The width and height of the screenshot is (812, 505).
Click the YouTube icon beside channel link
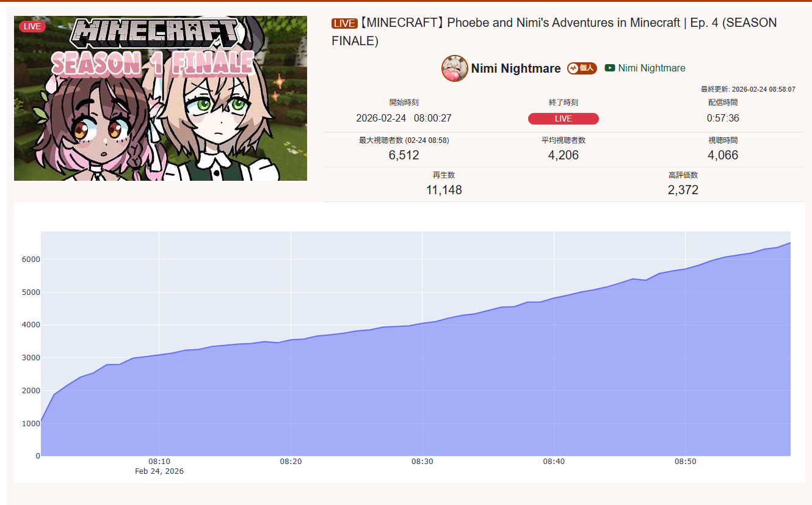click(610, 68)
